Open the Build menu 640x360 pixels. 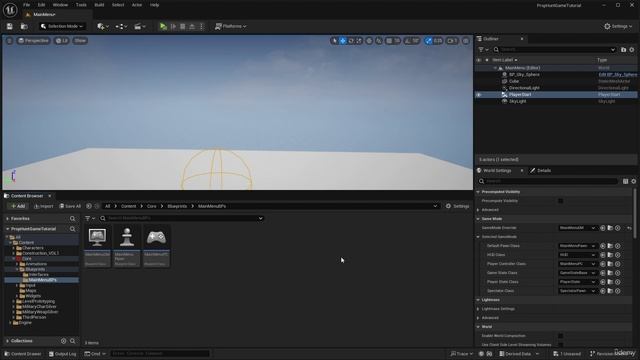click(99, 5)
